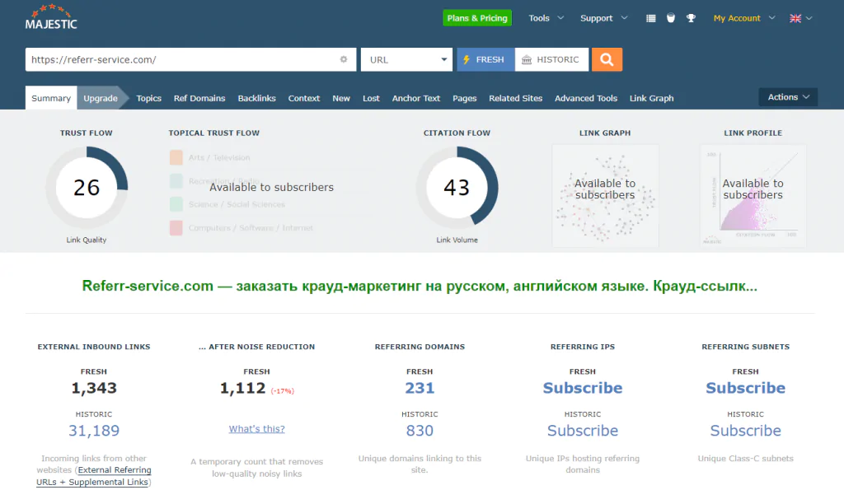
Task: Click noise-reduced value 1,112
Action: pyautogui.click(x=243, y=388)
